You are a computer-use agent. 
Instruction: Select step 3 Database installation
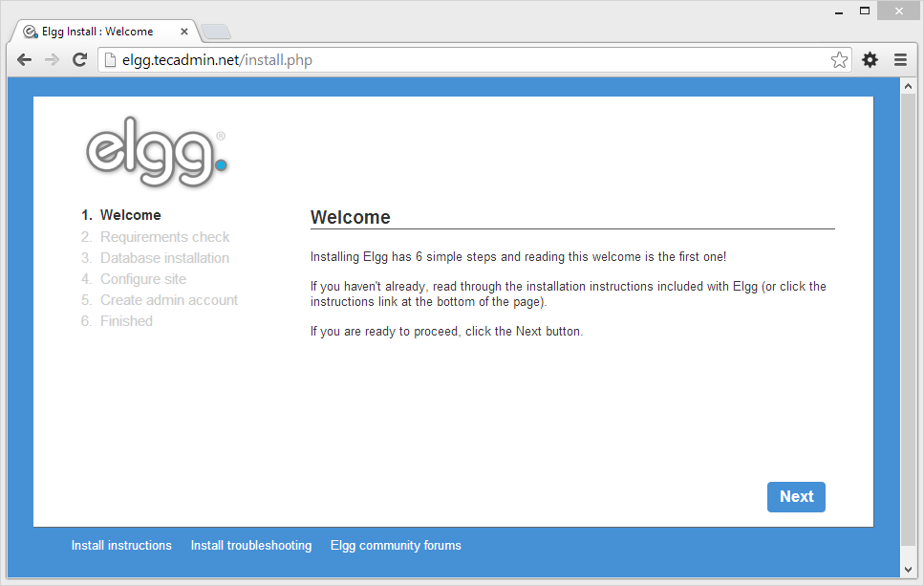coord(156,258)
